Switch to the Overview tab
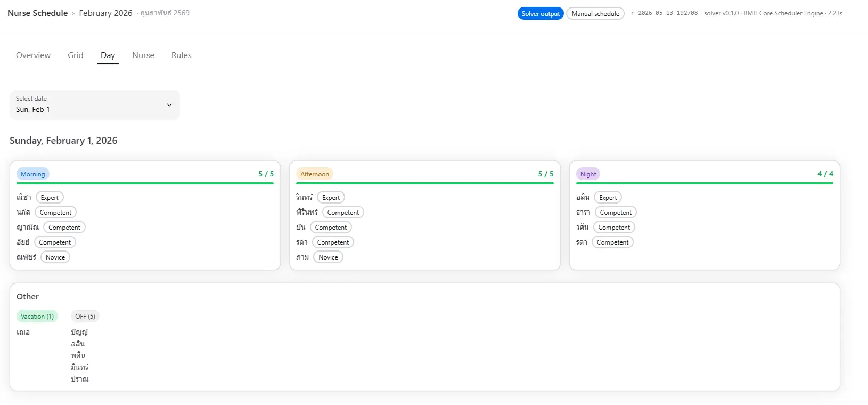This screenshot has height=405, width=868. (x=33, y=55)
